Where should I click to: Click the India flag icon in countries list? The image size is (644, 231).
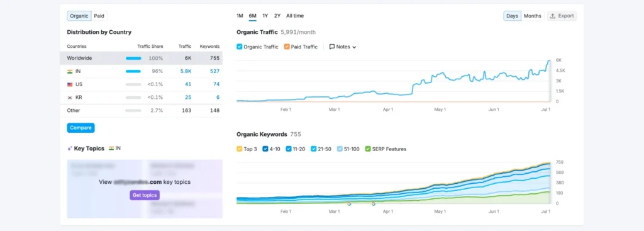coord(70,72)
